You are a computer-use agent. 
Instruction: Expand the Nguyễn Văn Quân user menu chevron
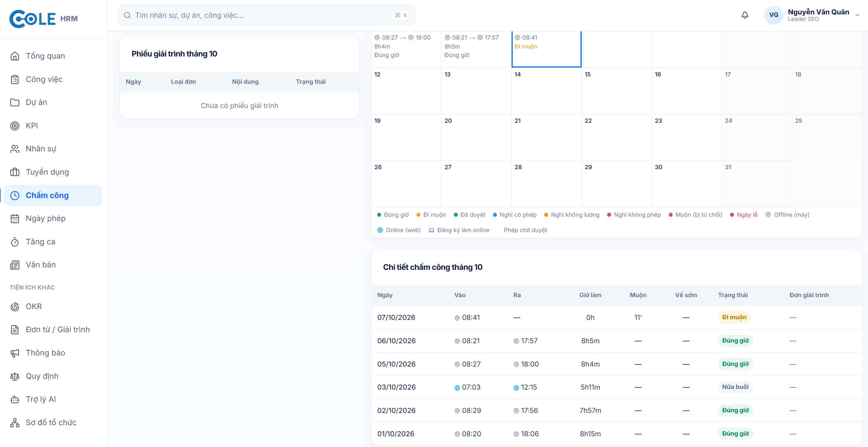[858, 15]
